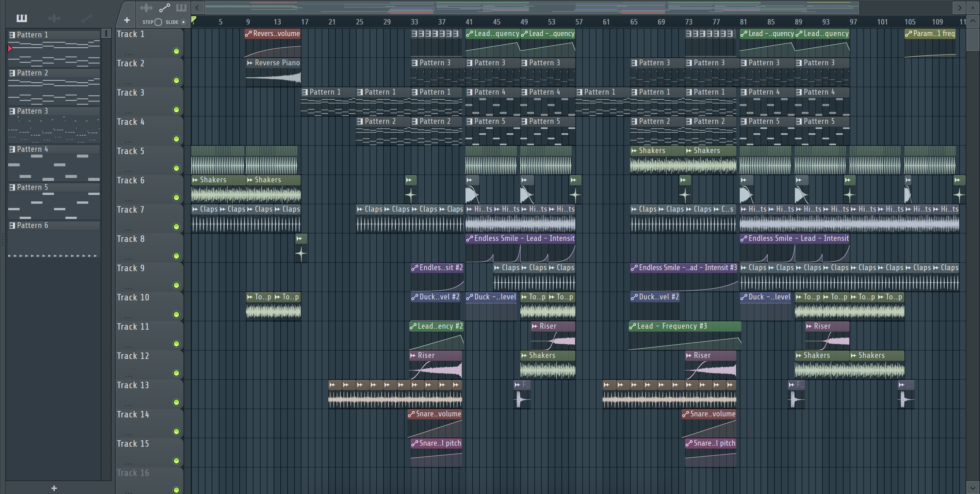Choose the audio waveform clip source icon in the playlist toolbar

coord(146,7)
